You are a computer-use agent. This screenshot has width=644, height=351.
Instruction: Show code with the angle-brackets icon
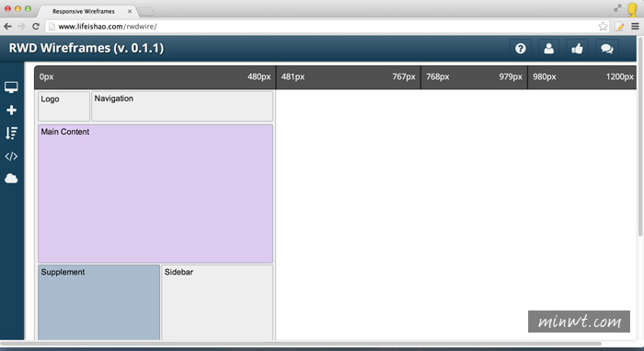(11, 157)
